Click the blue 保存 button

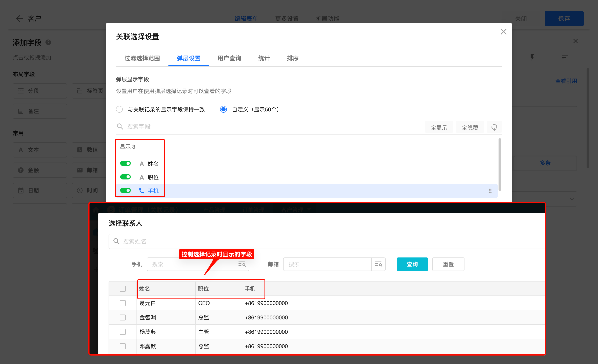(x=564, y=18)
